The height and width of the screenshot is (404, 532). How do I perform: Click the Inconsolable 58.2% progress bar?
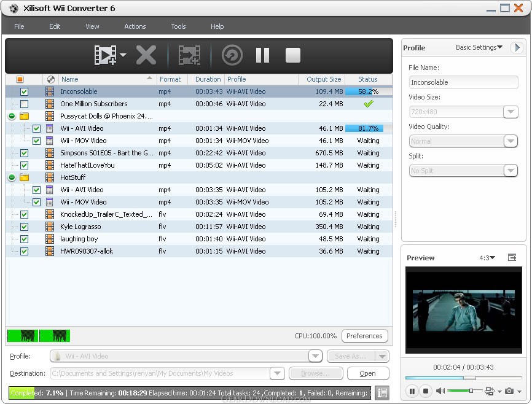click(x=369, y=91)
